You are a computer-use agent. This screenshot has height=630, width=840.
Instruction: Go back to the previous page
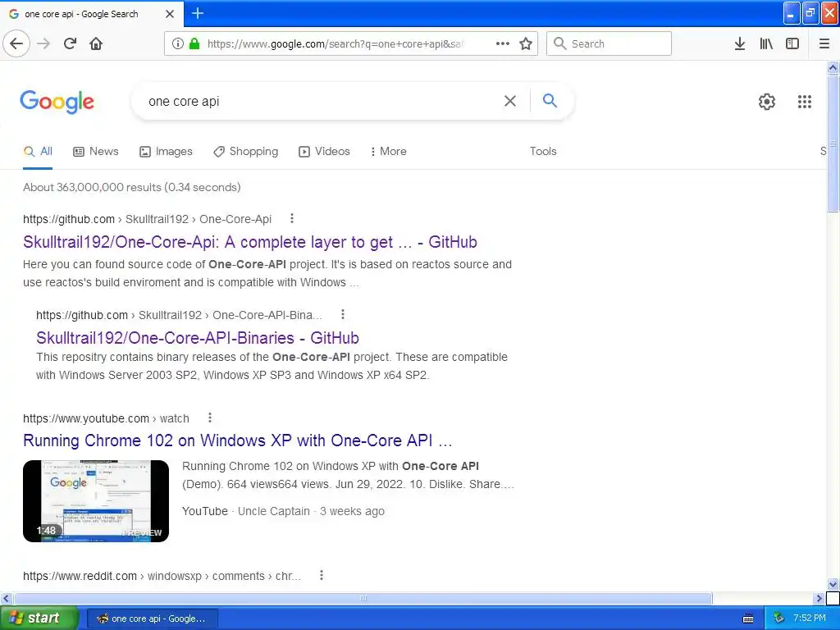[16, 43]
